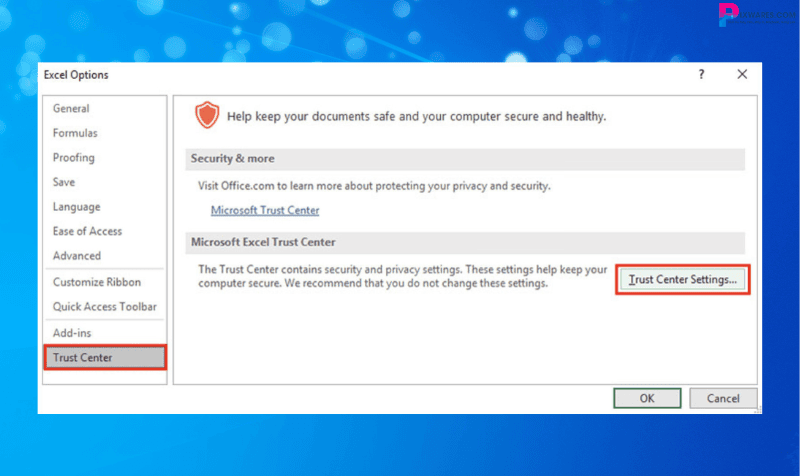Open the Add-ins category

coord(73,332)
